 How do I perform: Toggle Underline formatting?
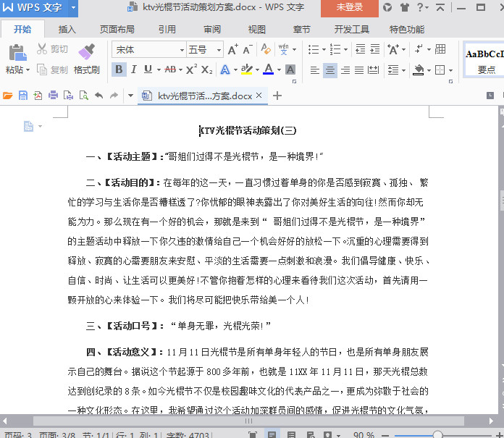[148, 70]
